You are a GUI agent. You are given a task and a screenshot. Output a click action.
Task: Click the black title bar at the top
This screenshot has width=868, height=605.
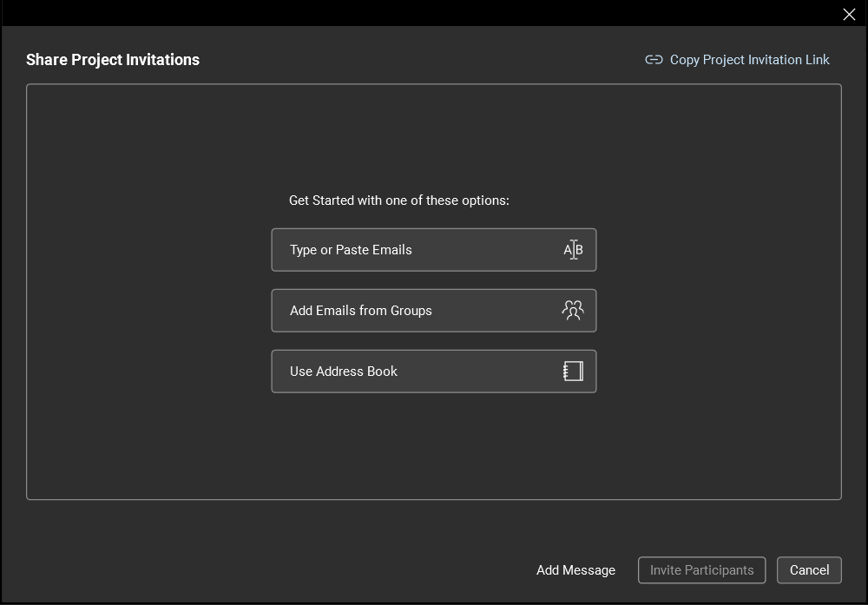pos(417,13)
